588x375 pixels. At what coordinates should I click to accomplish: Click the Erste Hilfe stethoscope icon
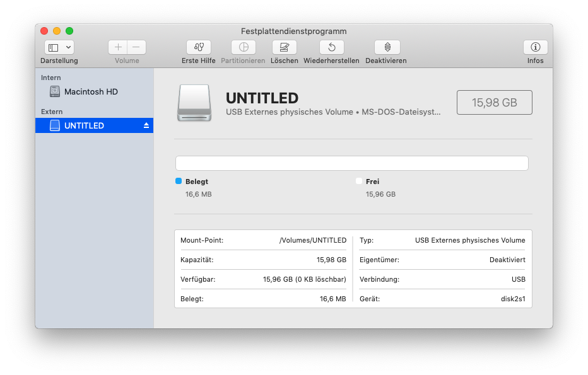pos(199,47)
